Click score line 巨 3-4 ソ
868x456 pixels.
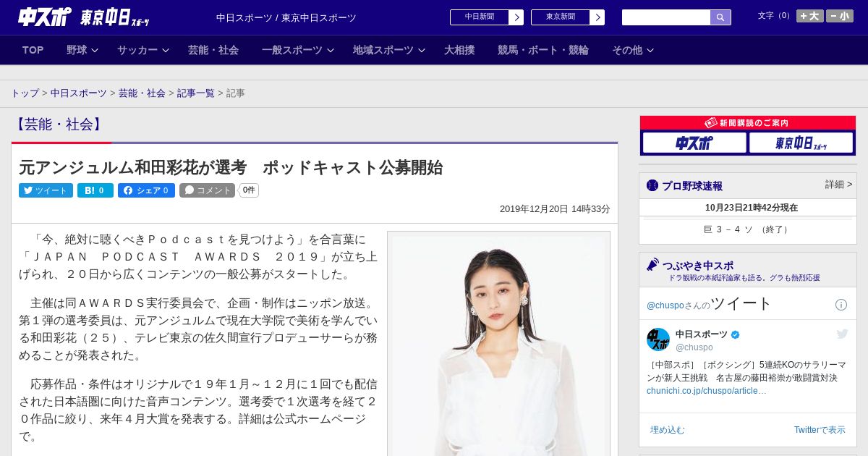pyautogui.click(x=747, y=229)
